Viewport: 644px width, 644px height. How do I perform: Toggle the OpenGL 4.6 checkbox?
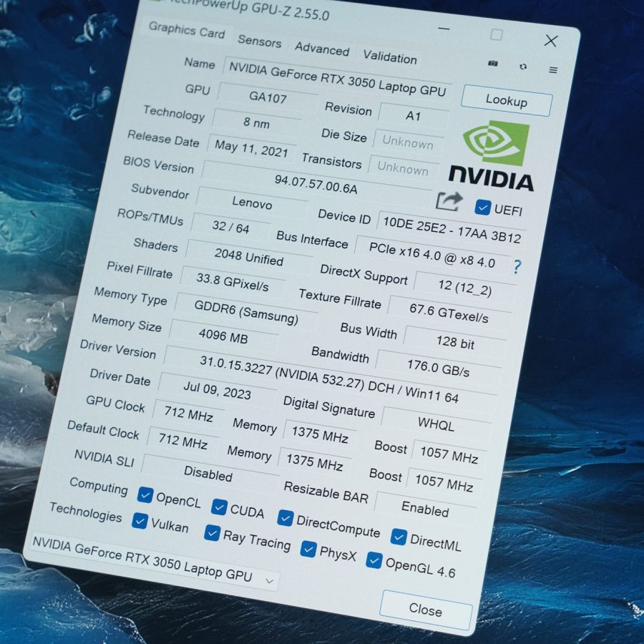(x=374, y=560)
